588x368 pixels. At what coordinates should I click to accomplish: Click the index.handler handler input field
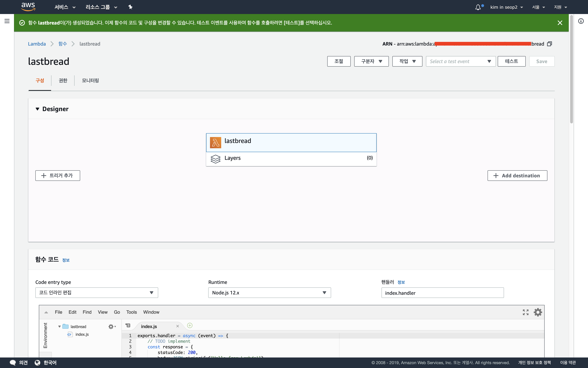(442, 293)
